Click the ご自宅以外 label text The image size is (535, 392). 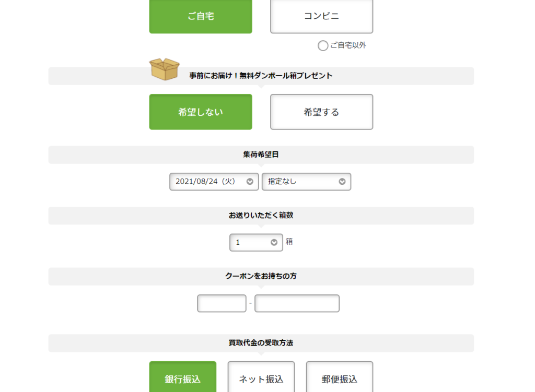point(348,45)
